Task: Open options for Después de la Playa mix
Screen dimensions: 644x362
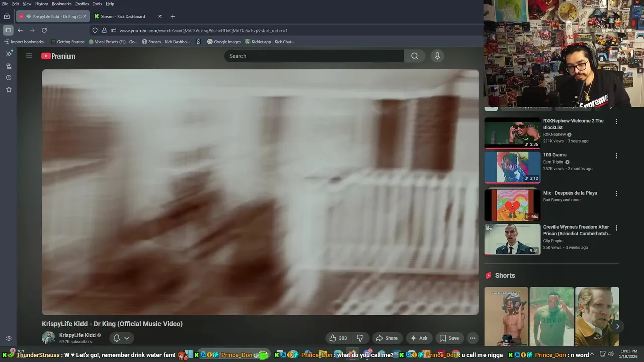Action: [x=616, y=194]
